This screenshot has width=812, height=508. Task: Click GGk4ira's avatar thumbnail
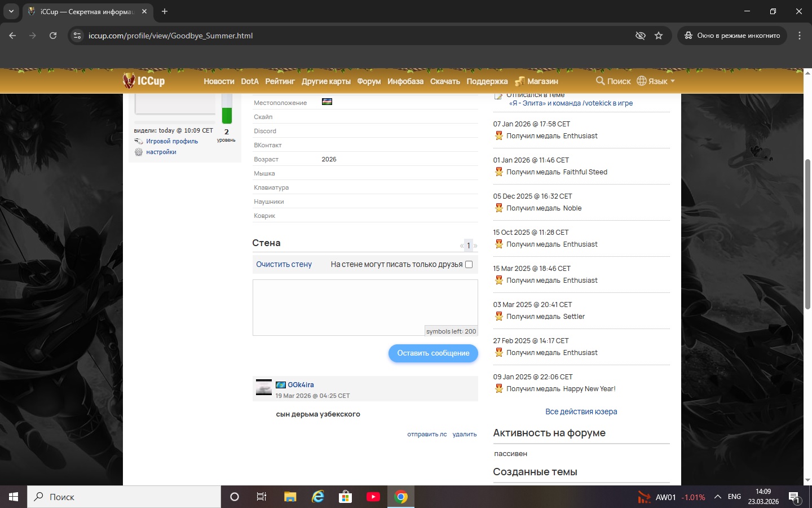[x=264, y=387]
